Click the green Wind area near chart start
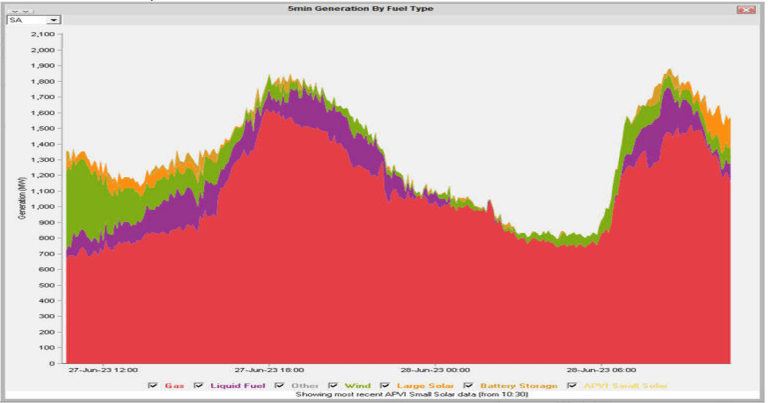Screen dimensions: 768x403 pyautogui.click(x=85, y=200)
